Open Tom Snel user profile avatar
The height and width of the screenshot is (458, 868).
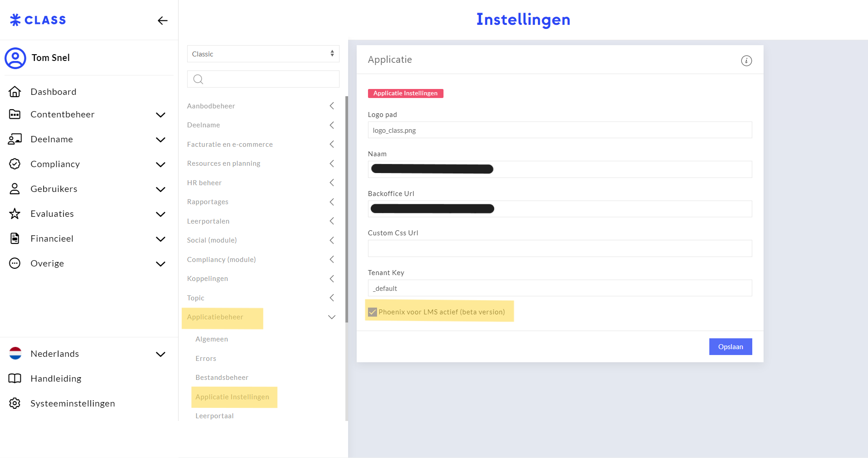pos(15,58)
